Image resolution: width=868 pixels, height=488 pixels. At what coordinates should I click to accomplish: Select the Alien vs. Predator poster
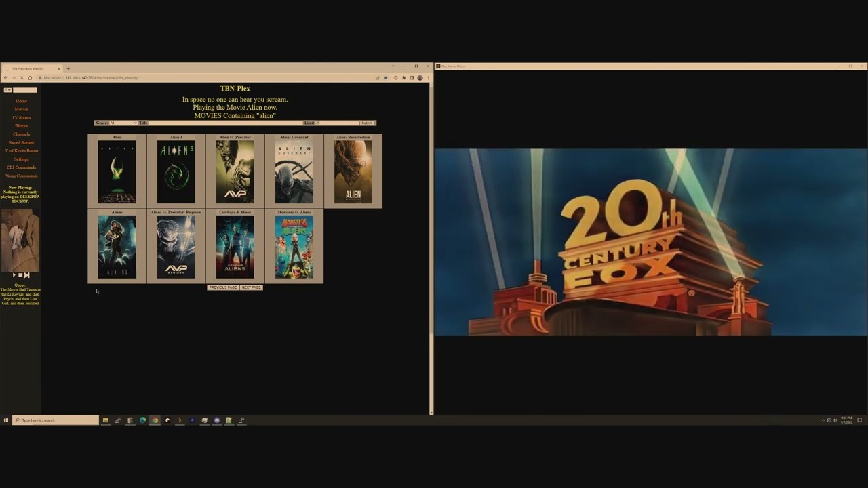(x=235, y=172)
